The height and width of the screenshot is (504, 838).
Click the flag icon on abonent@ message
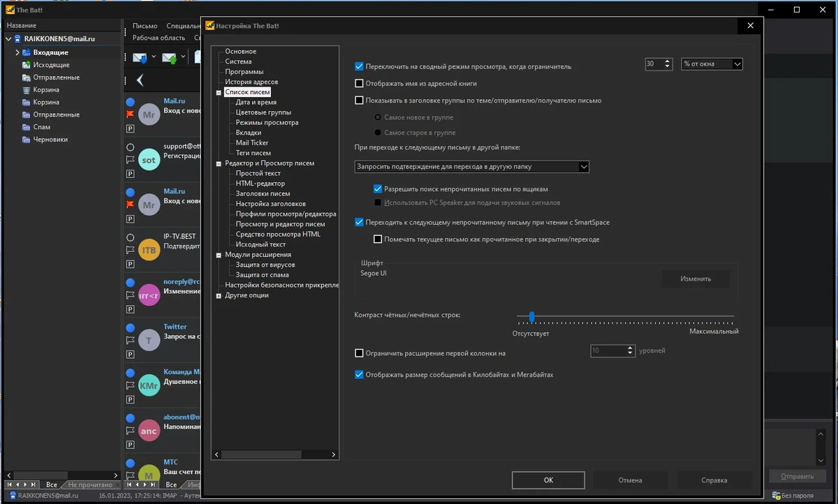tap(130, 430)
